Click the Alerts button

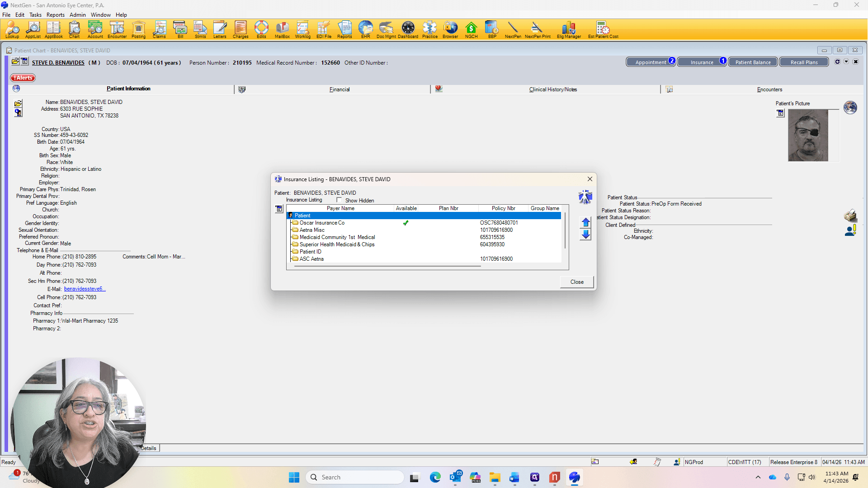pyautogui.click(x=23, y=78)
